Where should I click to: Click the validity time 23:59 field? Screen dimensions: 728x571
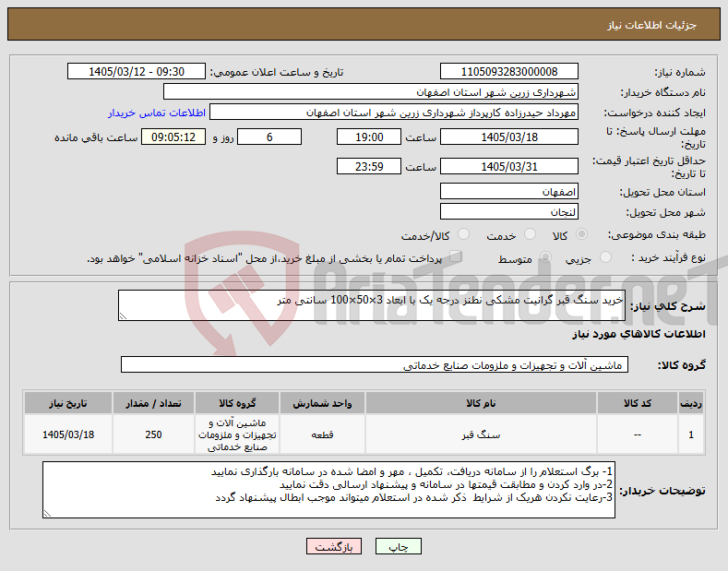click(x=369, y=166)
